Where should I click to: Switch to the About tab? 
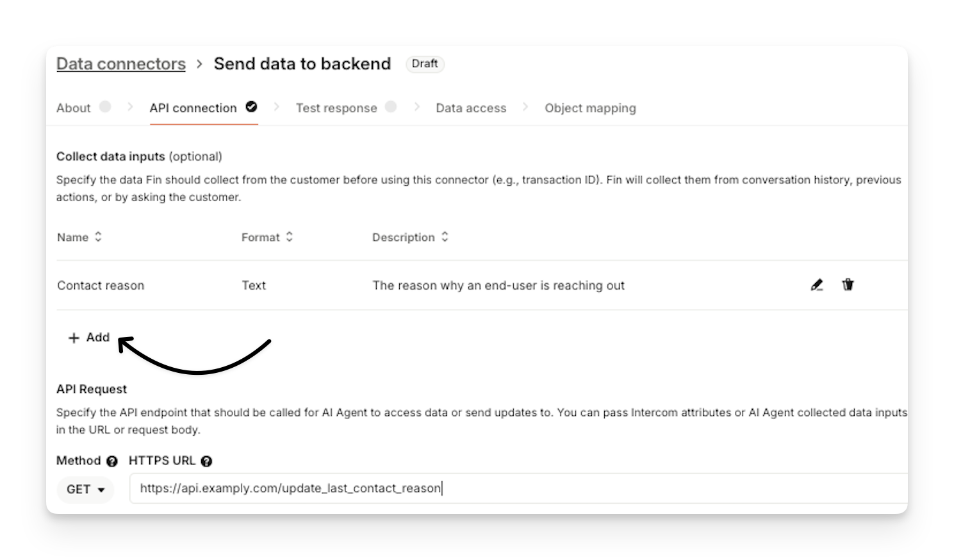74,108
